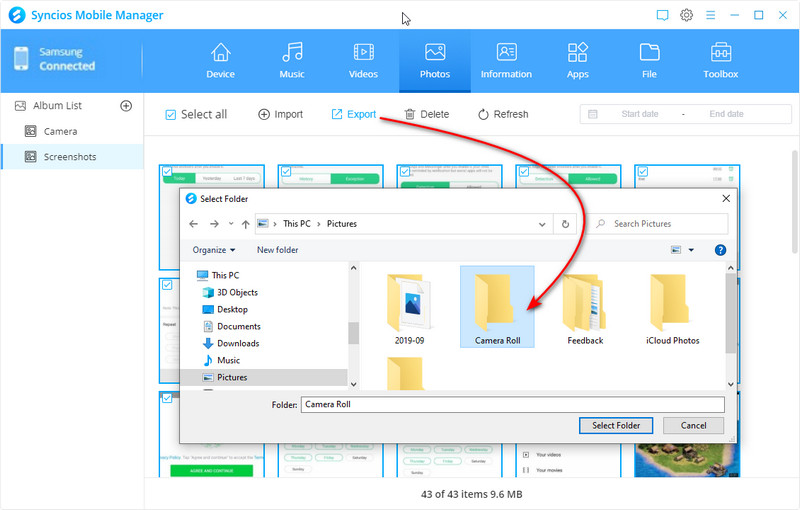
Task: Refresh the Pictures folder view
Action: [565, 224]
